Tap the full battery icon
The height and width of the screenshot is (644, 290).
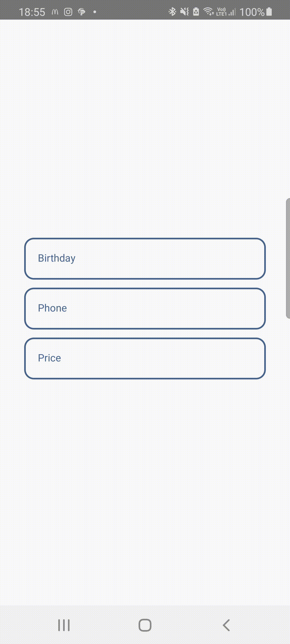click(x=269, y=12)
